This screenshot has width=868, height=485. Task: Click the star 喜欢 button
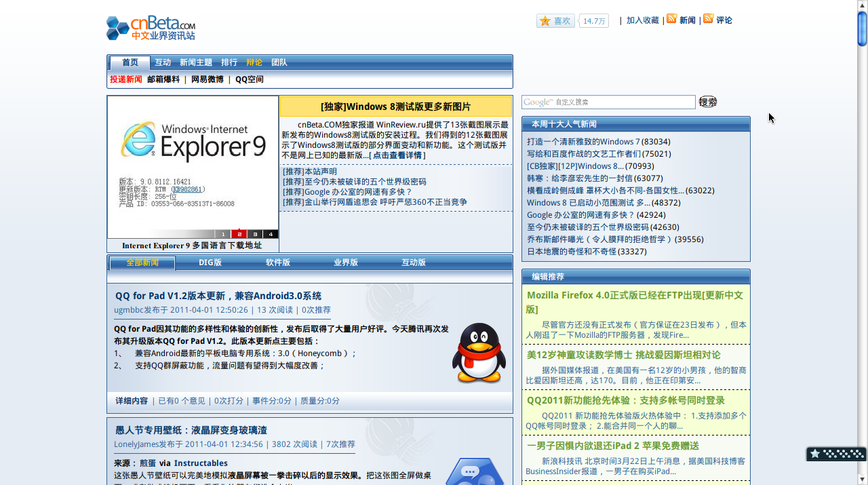(555, 21)
